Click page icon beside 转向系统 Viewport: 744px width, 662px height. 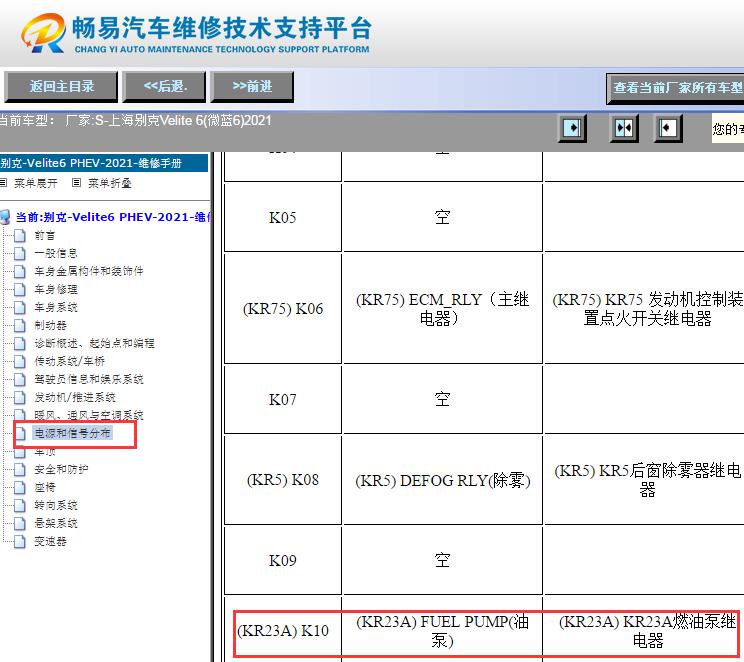click(x=19, y=505)
